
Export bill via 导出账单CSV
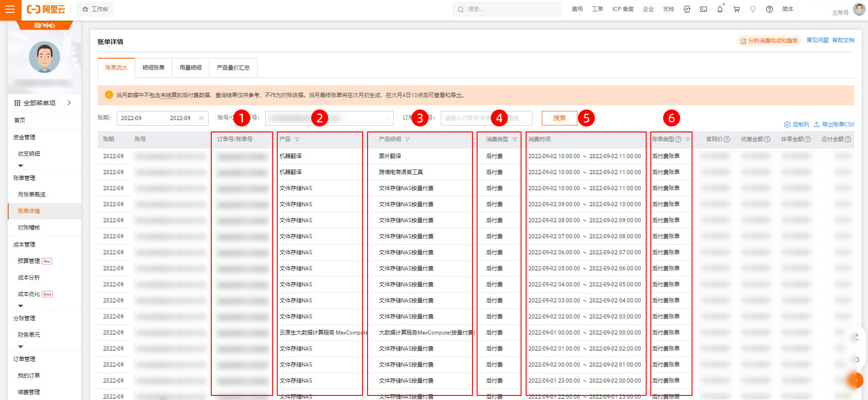(834, 125)
